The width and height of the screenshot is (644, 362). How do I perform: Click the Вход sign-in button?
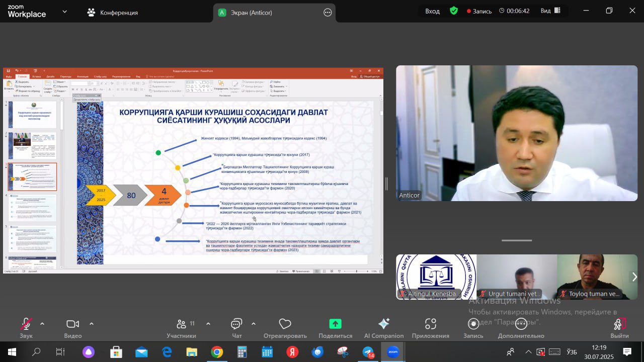point(432,11)
